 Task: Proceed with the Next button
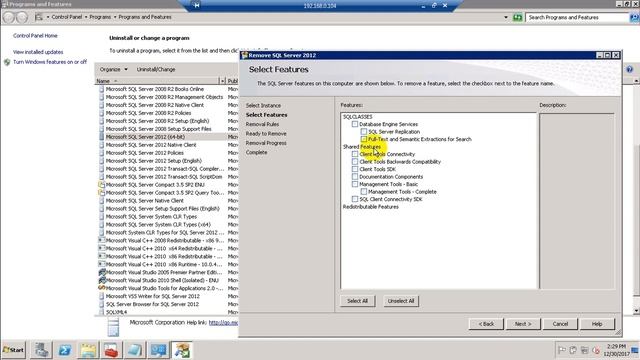(x=523, y=324)
